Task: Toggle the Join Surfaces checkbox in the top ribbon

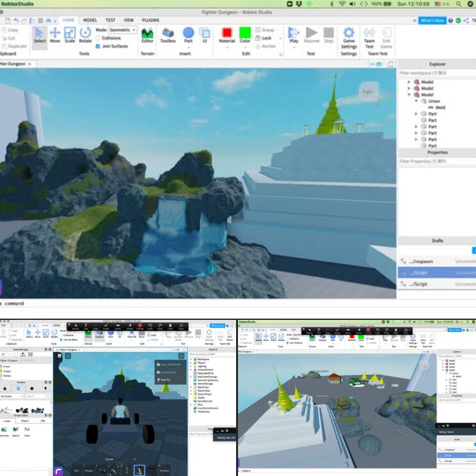Action: pos(99,46)
